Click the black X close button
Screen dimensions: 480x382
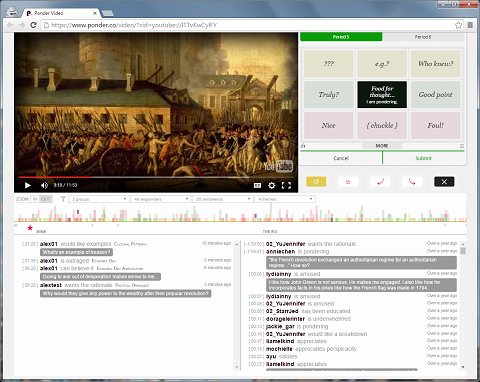click(x=444, y=182)
